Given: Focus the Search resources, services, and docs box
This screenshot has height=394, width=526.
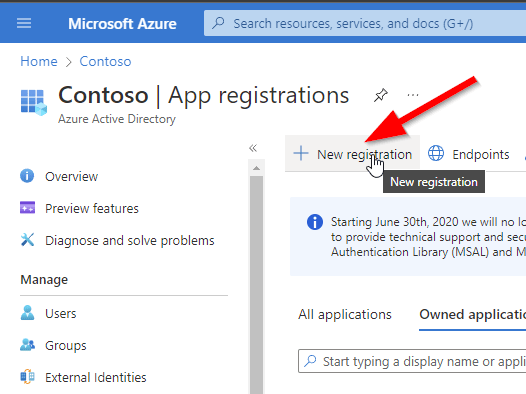Looking at the screenshot, I should [365, 23].
